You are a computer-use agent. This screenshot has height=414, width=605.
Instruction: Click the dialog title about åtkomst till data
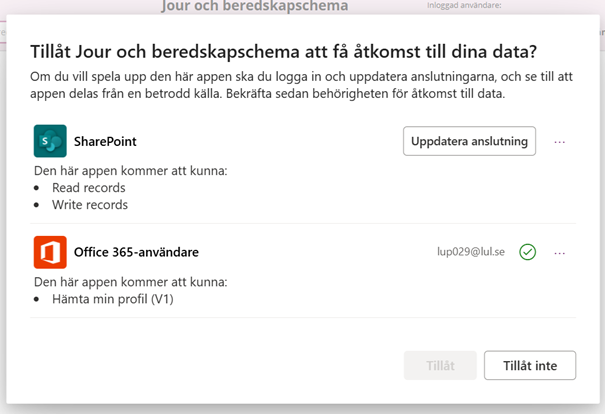click(284, 52)
